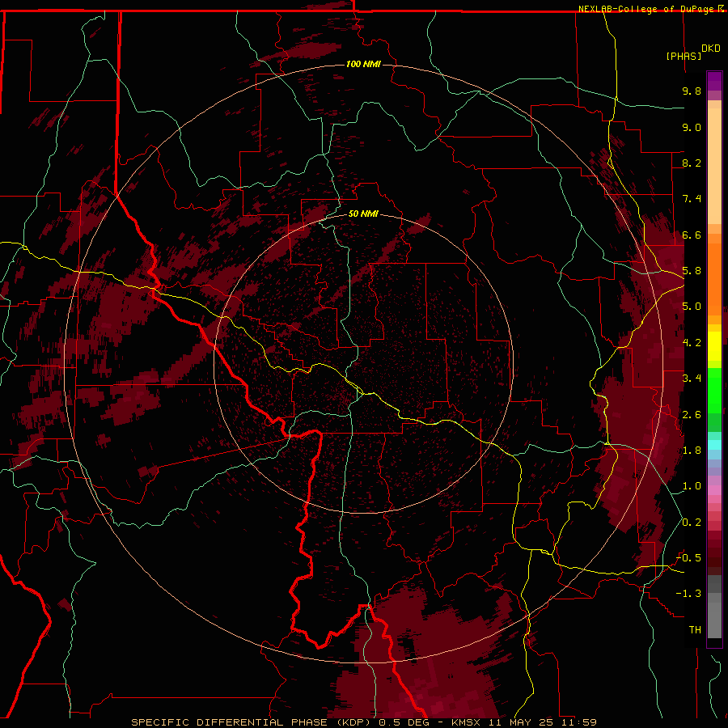Pick the peach segment of the color bar
The width and height of the screenshot is (728, 728).
tap(714, 163)
